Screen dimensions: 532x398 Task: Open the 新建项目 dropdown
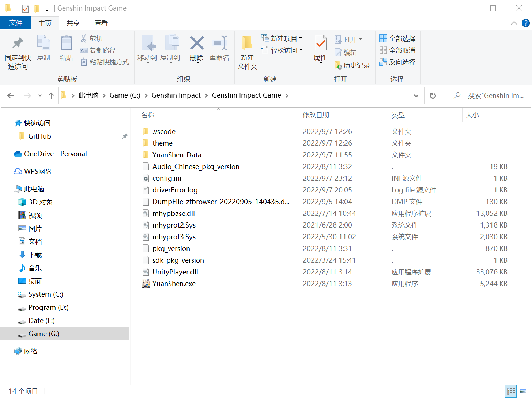(x=282, y=38)
